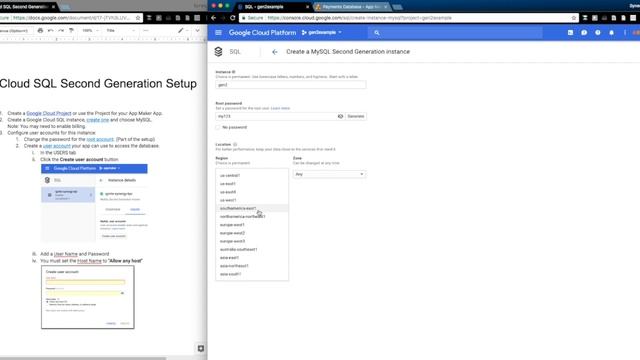
Task: Check the No password checkbox
Action: pos(218,127)
